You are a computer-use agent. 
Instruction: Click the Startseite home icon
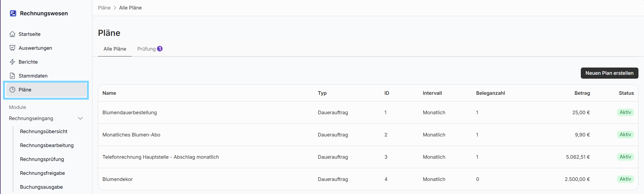(12, 34)
